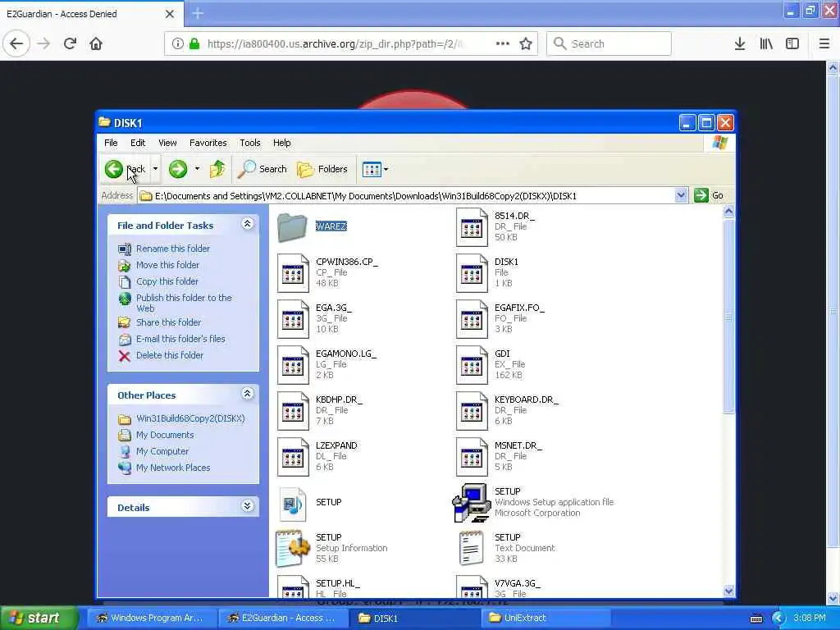Select the V7VGA.3G_ file icon
The height and width of the screenshot is (630, 840).
coord(472,587)
